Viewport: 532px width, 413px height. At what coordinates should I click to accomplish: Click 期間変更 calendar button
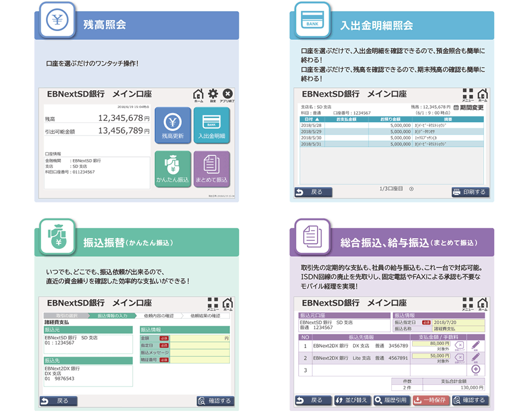pos(469,108)
